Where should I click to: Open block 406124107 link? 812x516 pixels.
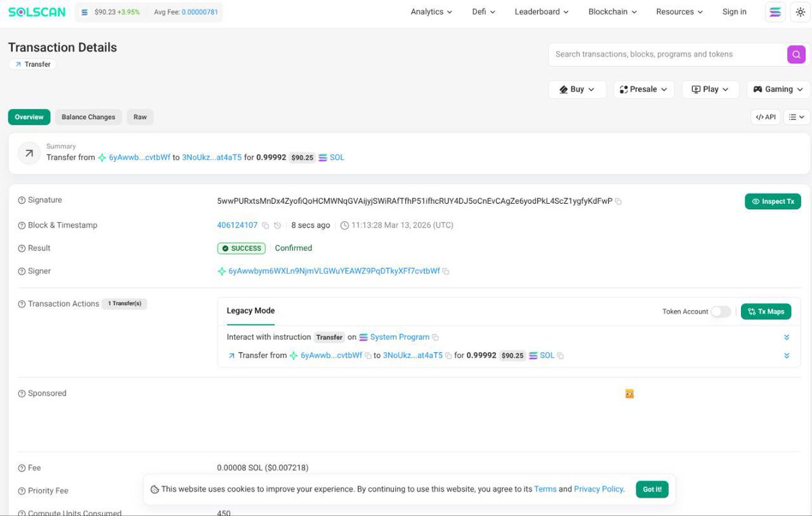click(237, 225)
